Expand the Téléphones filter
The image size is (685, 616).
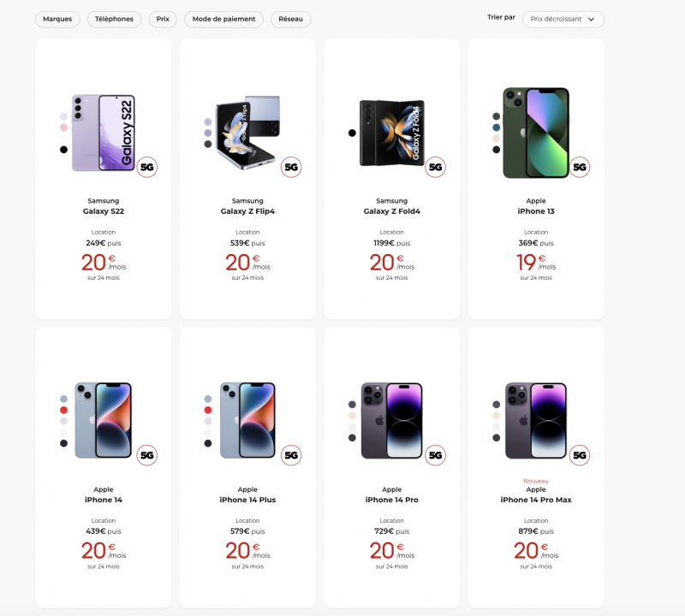115,19
